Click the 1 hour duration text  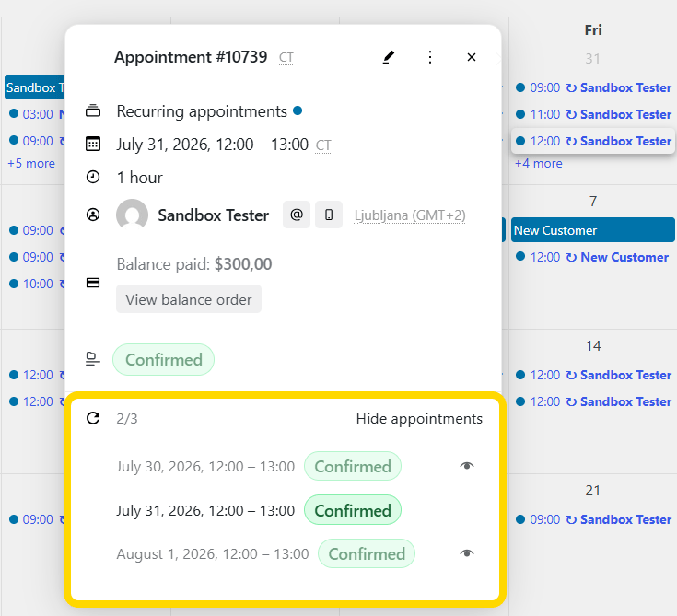click(140, 178)
